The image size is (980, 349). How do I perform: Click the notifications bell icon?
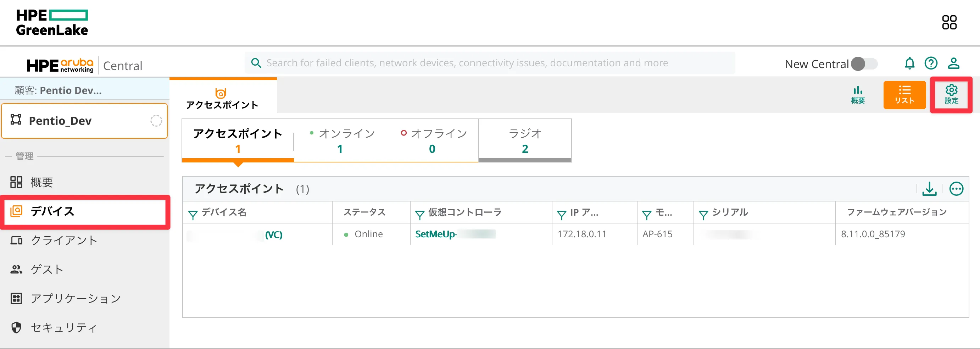point(909,63)
